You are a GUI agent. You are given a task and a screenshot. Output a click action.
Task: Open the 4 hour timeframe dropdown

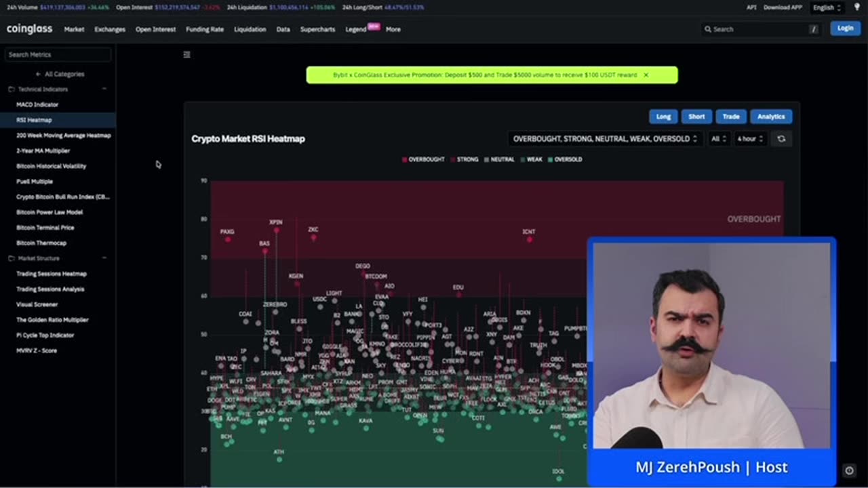750,139
